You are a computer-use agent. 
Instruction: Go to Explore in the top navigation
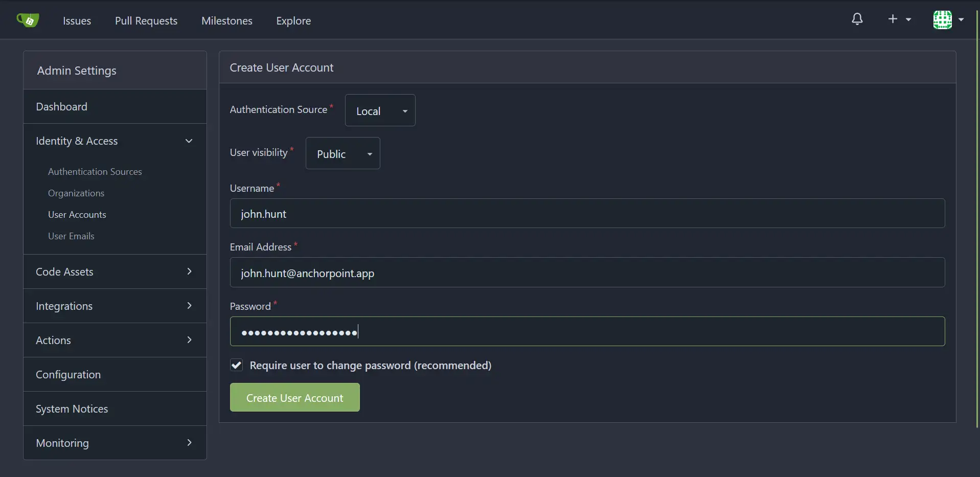(x=293, y=20)
